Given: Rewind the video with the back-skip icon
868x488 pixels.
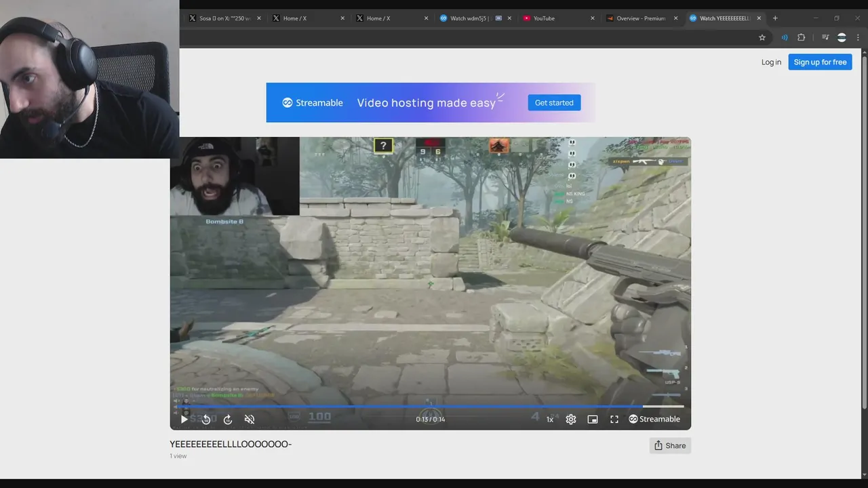Looking at the screenshot, I should click(206, 420).
